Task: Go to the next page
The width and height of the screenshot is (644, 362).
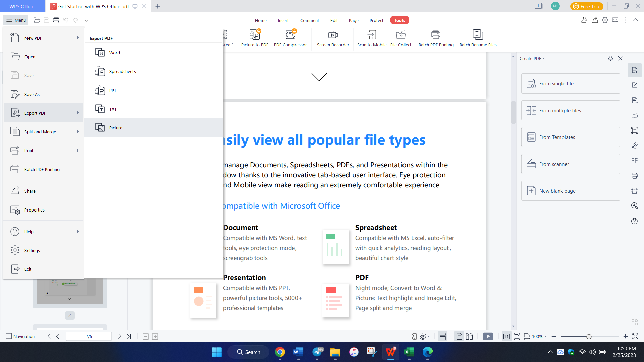Action: [x=120, y=336]
